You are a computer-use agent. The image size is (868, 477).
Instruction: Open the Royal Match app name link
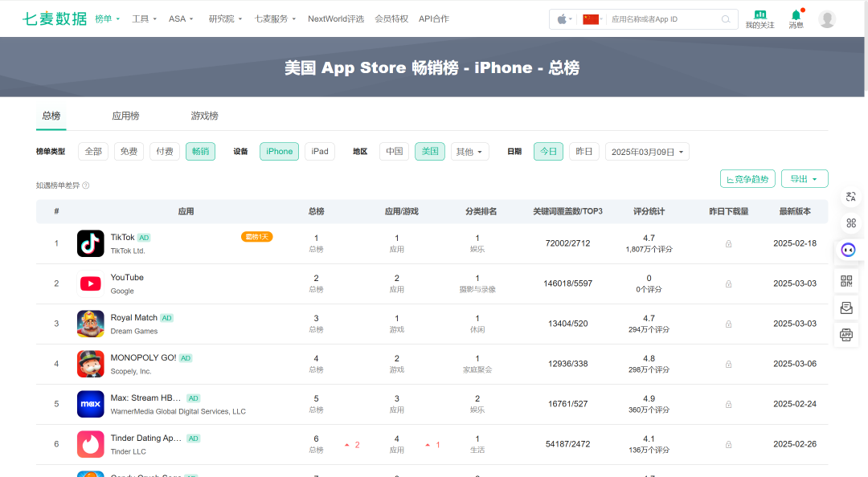tap(134, 318)
